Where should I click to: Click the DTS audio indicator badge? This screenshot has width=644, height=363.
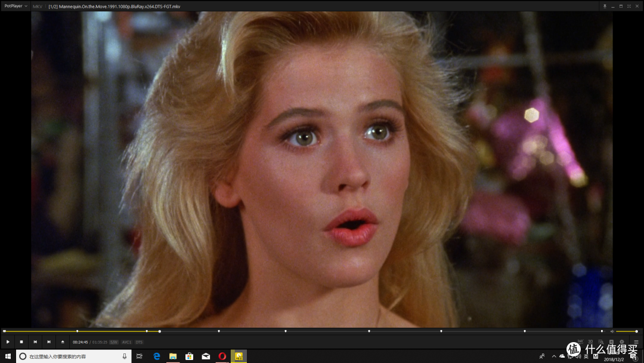coord(138,342)
